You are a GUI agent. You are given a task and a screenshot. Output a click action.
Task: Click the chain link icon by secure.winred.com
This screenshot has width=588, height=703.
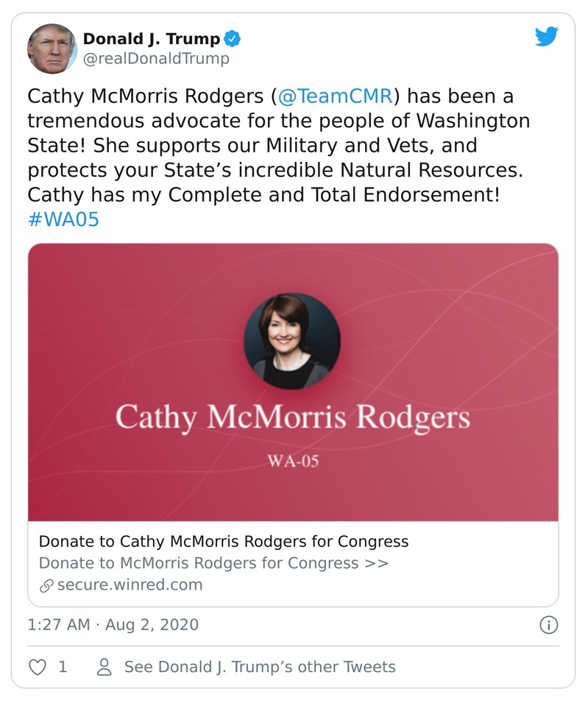point(46,586)
